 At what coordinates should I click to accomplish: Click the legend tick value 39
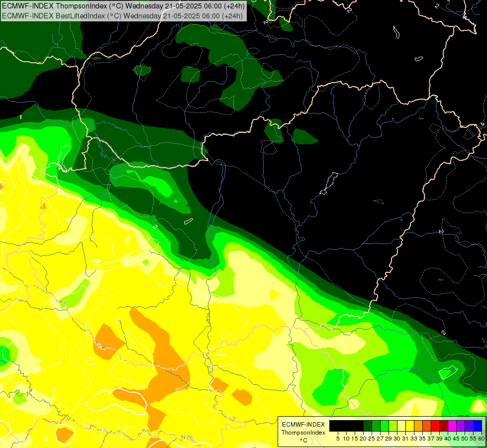[439, 439]
